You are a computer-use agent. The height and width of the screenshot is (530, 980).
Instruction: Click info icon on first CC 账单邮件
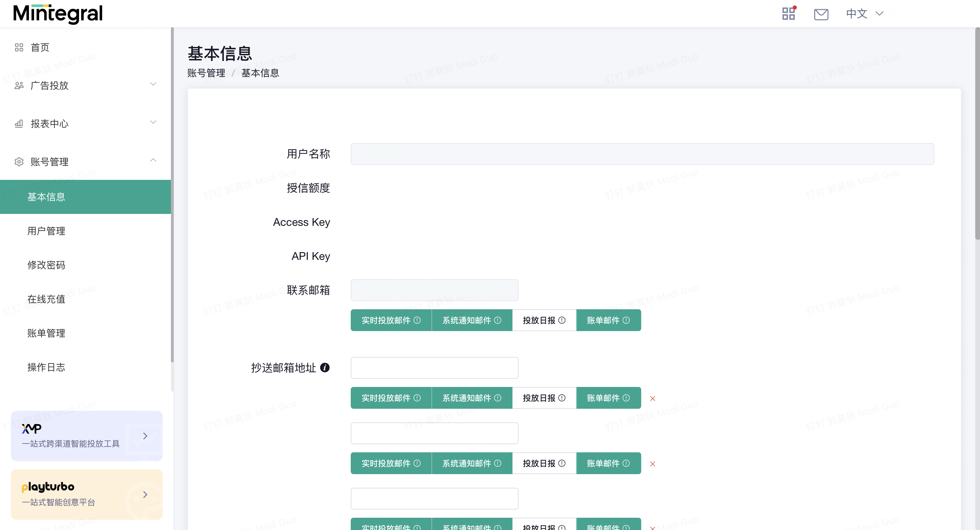pyautogui.click(x=626, y=398)
